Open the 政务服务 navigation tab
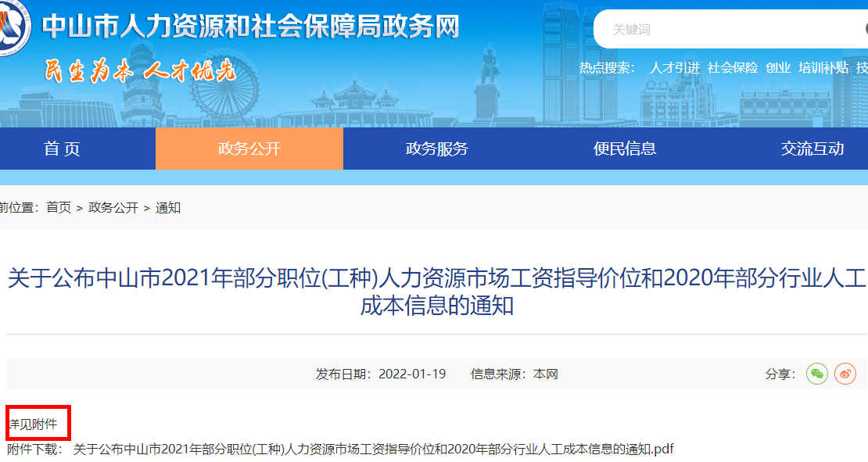868x462 pixels. click(x=436, y=149)
